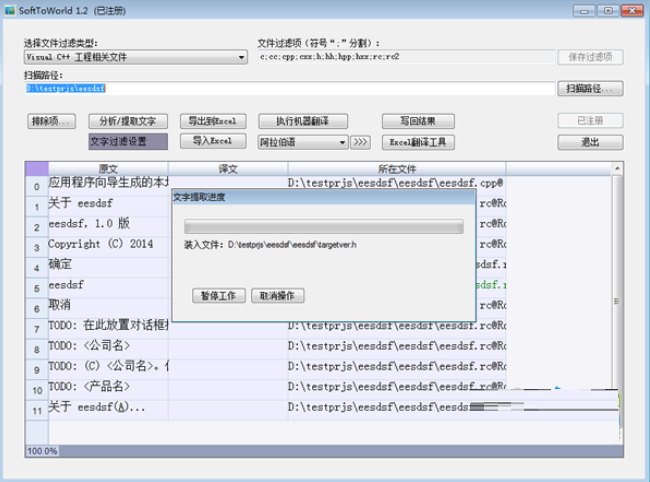This screenshot has width=650, height=482.
Task: Click the scan path input field
Action: tap(290, 88)
